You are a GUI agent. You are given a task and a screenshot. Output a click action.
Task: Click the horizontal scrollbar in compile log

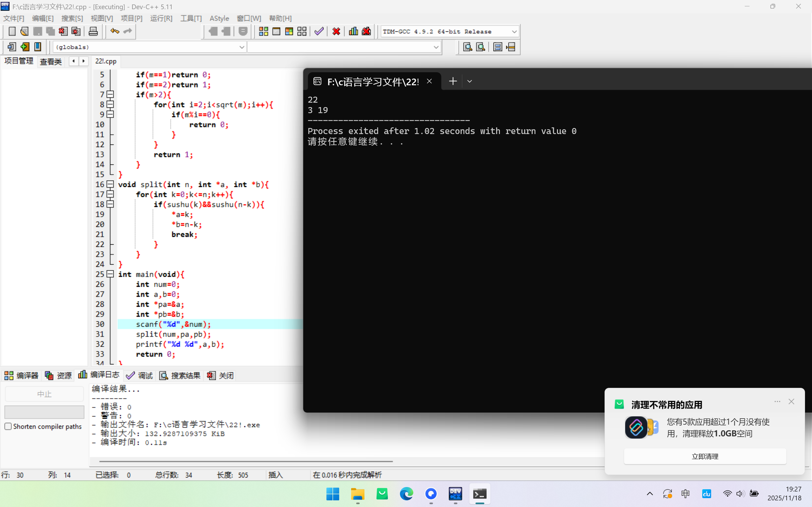coord(246,461)
